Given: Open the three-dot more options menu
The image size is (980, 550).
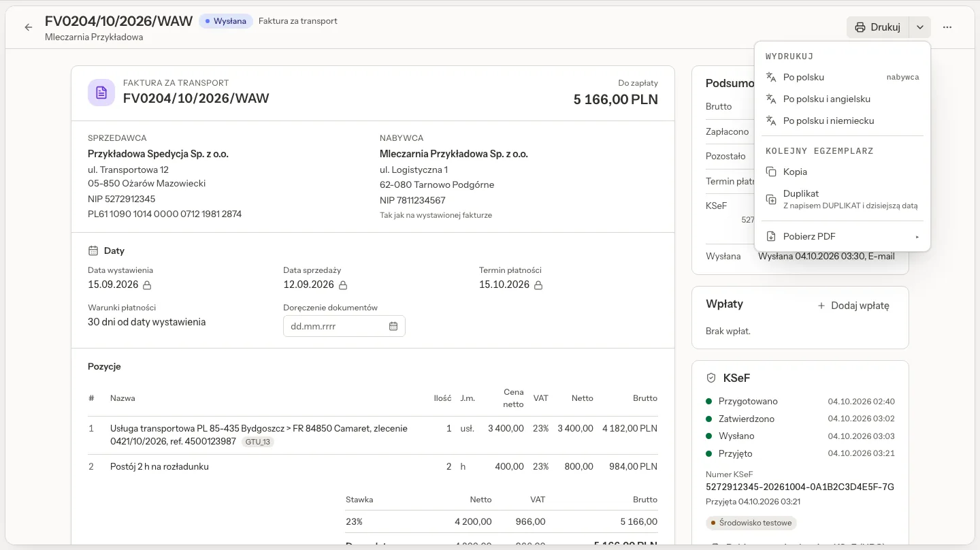Looking at the screenshot, I should click(x=947, y=27).
